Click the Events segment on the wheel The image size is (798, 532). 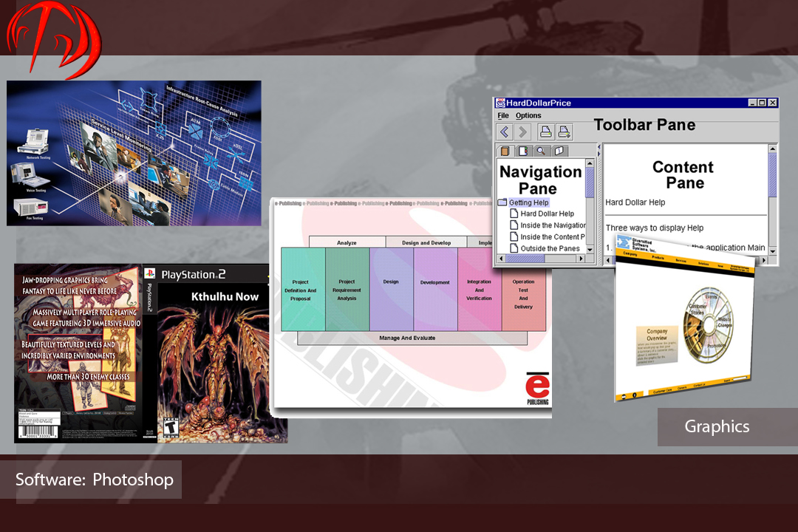click(711, 297)
